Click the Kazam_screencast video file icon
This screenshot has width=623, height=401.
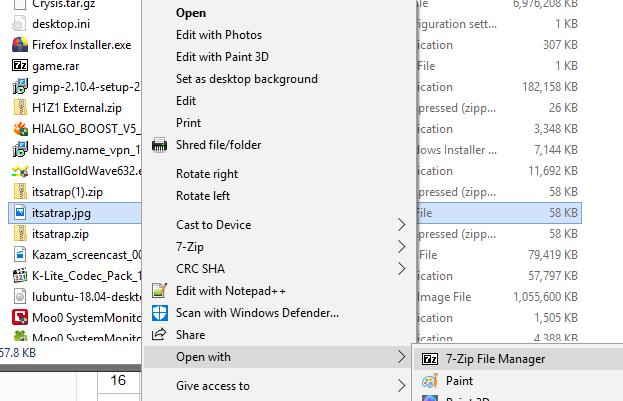[x=20, y=254]
